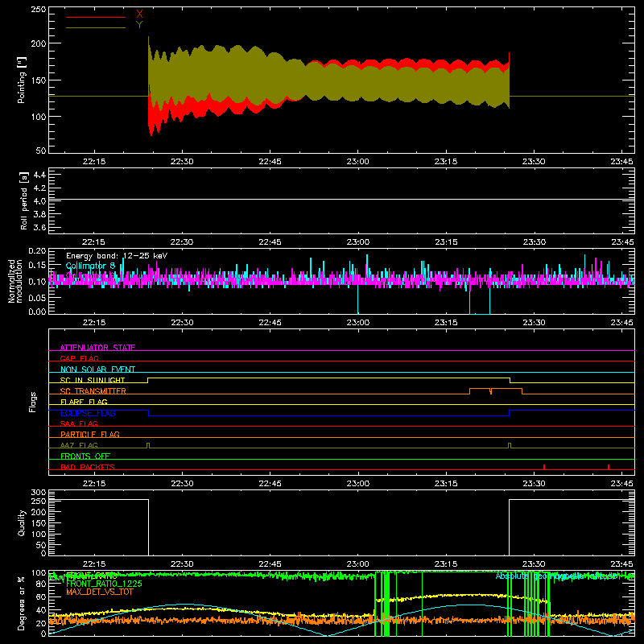Click the 80 tick on Degrees axis
This screenshot has height=644, width=644.
pyautogui.click(x=41, y=584)
